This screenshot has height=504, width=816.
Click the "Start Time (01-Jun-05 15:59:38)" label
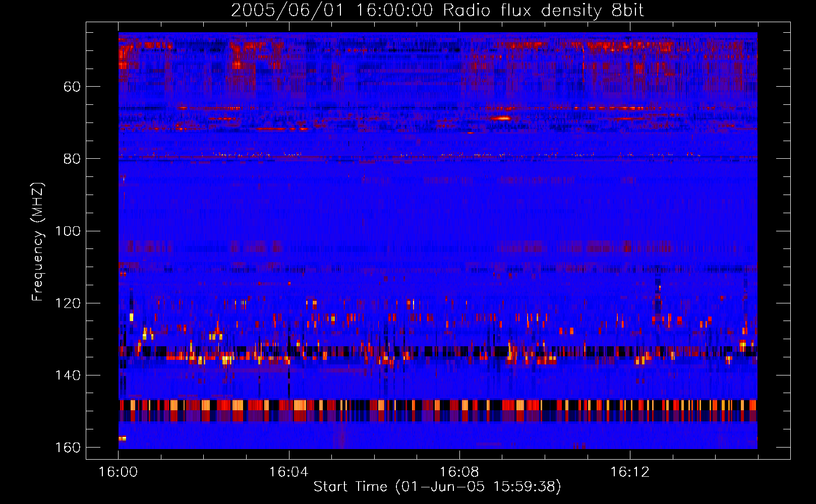[x=437, y=487]
